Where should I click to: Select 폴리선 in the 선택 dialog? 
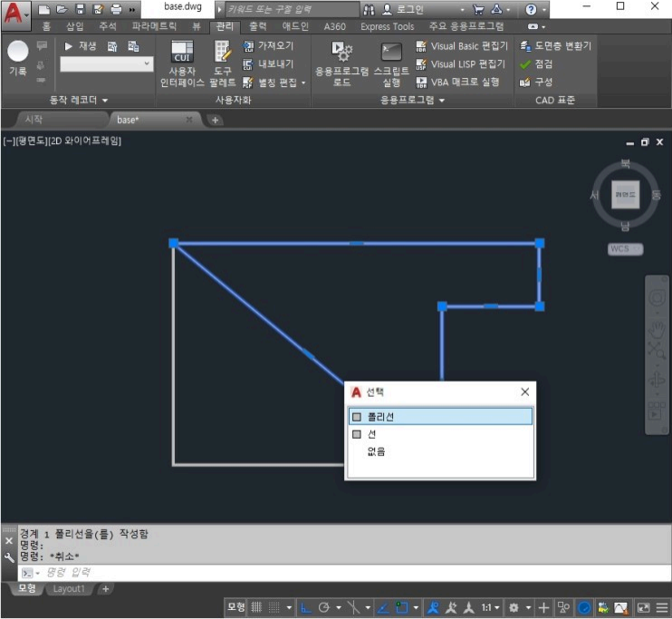pyautogui.click(x=440, y=417)
